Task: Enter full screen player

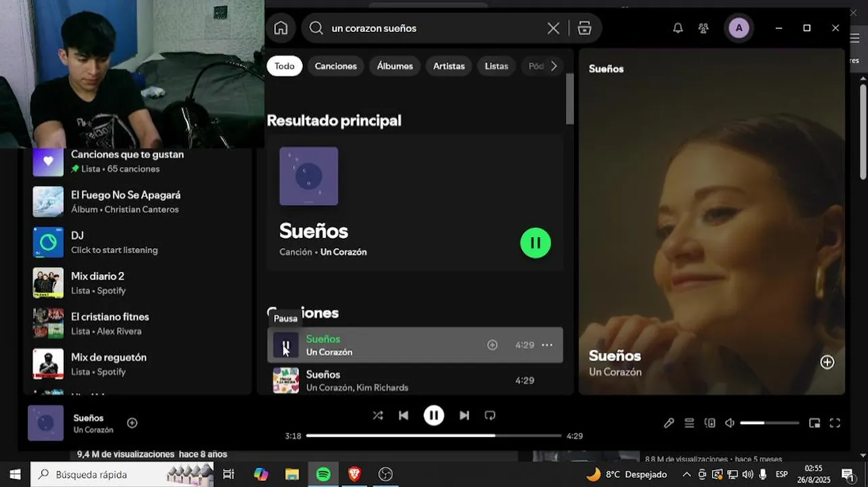Action: click(835, 423)
